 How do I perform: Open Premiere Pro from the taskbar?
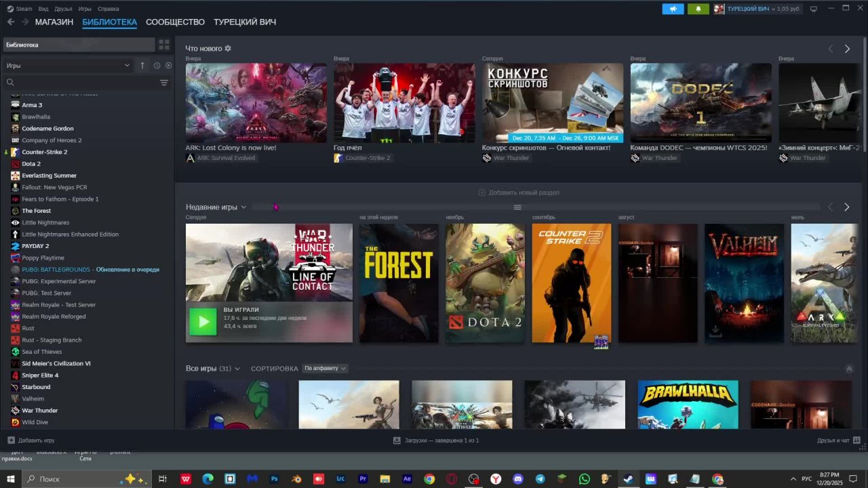coord(363,479)
